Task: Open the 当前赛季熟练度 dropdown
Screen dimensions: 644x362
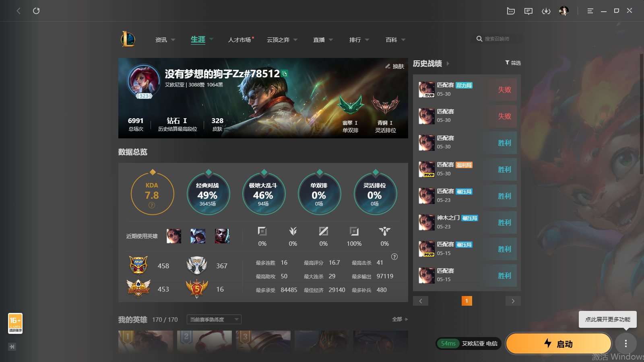Action: pos(214,319)
